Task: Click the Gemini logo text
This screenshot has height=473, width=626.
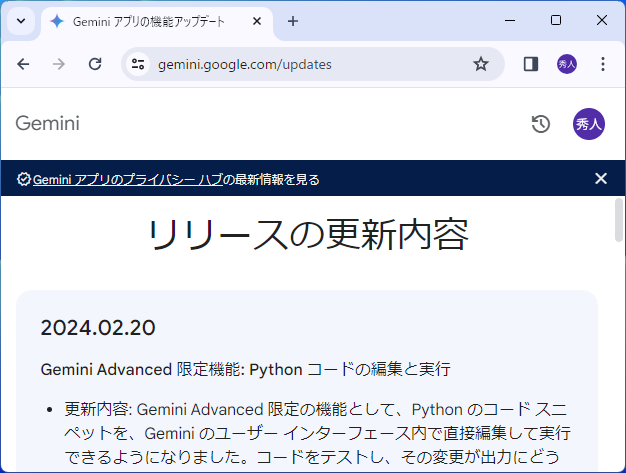Action: [48, 123]
